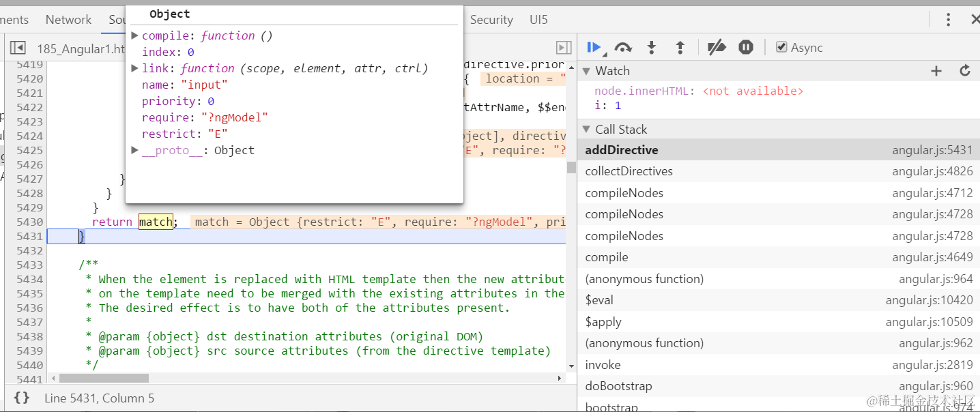Click scroll right arrow of code pane
980x412 pixels.
[x=560, y=378]
